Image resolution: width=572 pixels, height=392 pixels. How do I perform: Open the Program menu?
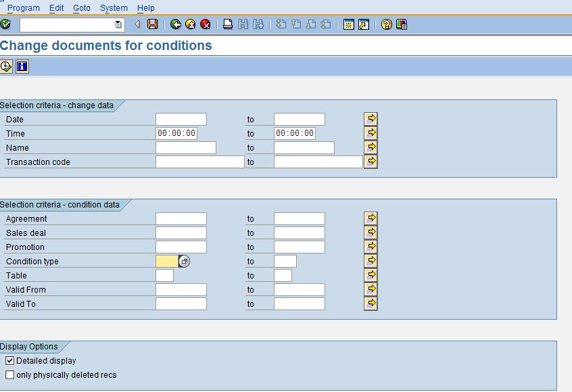tap(24, 7)
